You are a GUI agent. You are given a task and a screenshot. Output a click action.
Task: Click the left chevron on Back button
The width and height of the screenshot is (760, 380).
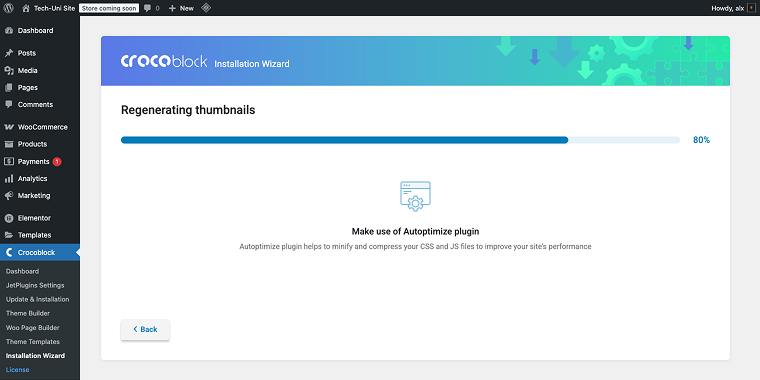click(x=135, y=329)
